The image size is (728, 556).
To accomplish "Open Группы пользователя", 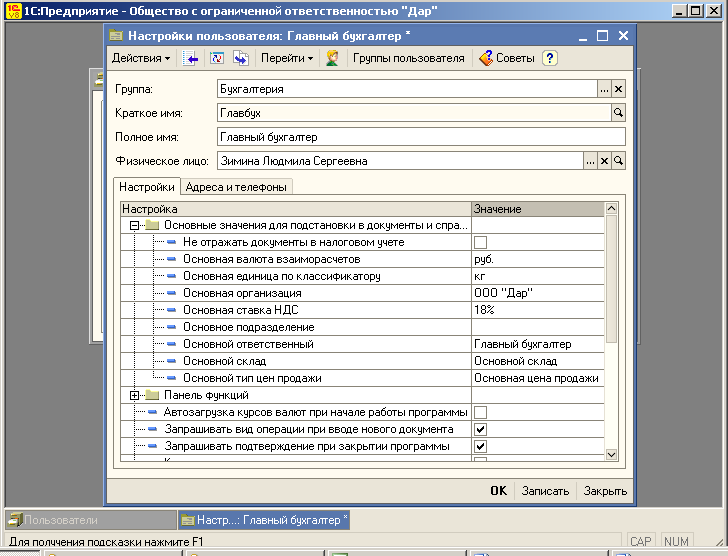I will pyautogui.click(x=409, y=58).
